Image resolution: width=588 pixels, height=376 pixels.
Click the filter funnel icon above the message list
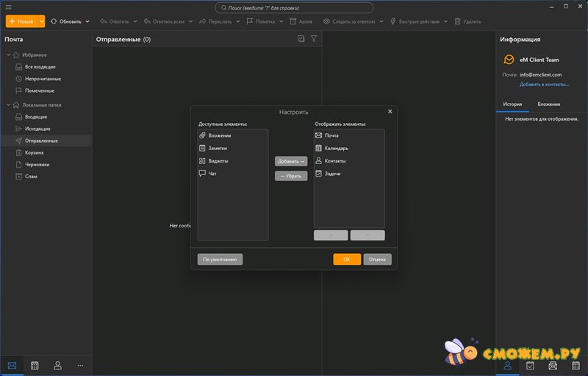pos(314,39)
